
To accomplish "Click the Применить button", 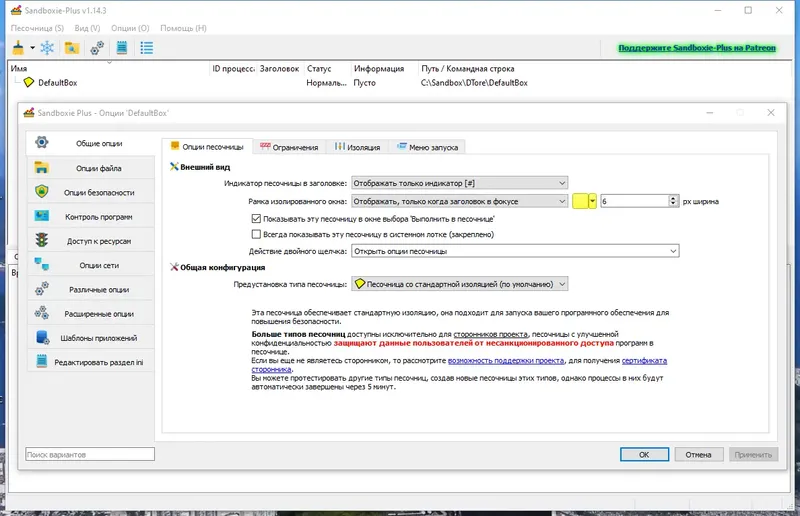I will coord(753,454).
